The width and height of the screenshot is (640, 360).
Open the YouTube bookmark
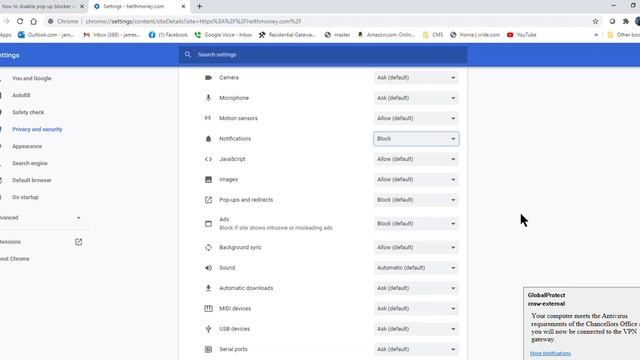click(x=522, y=35)
